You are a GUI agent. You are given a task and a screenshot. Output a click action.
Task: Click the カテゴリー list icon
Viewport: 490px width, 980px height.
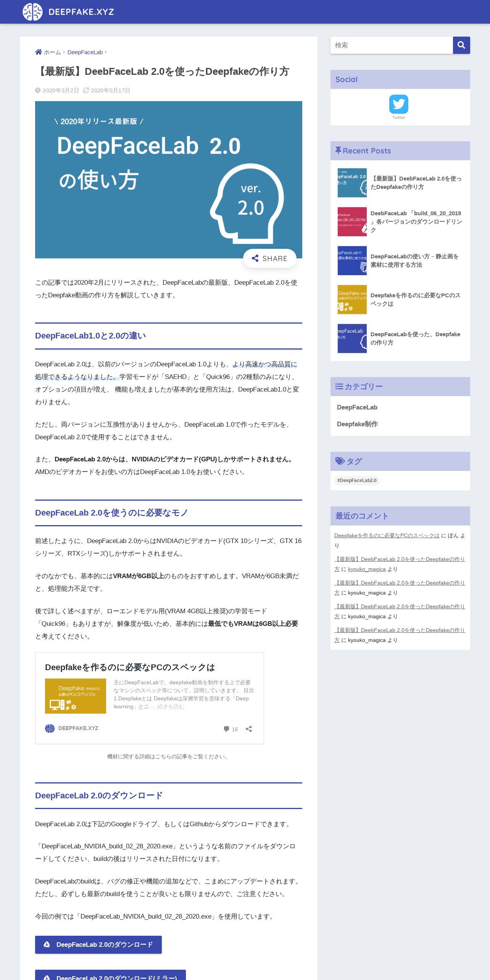point(339,386)
